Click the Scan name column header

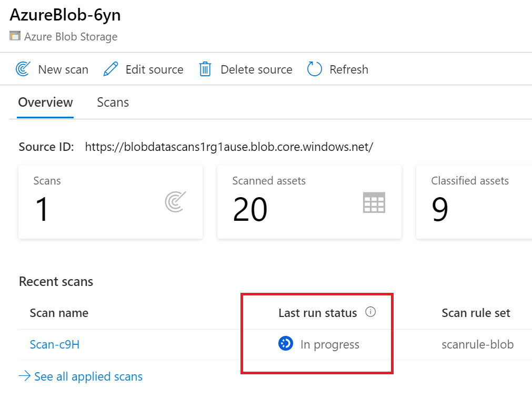pyautogui.click(x=59, y=313)
